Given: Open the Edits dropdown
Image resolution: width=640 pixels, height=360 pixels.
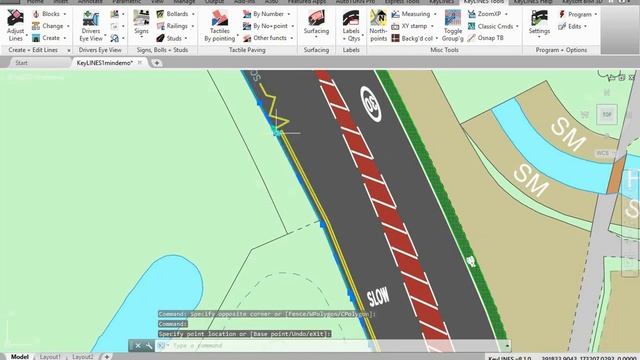Looking at the screenshot, I should (x=585, y=27).
